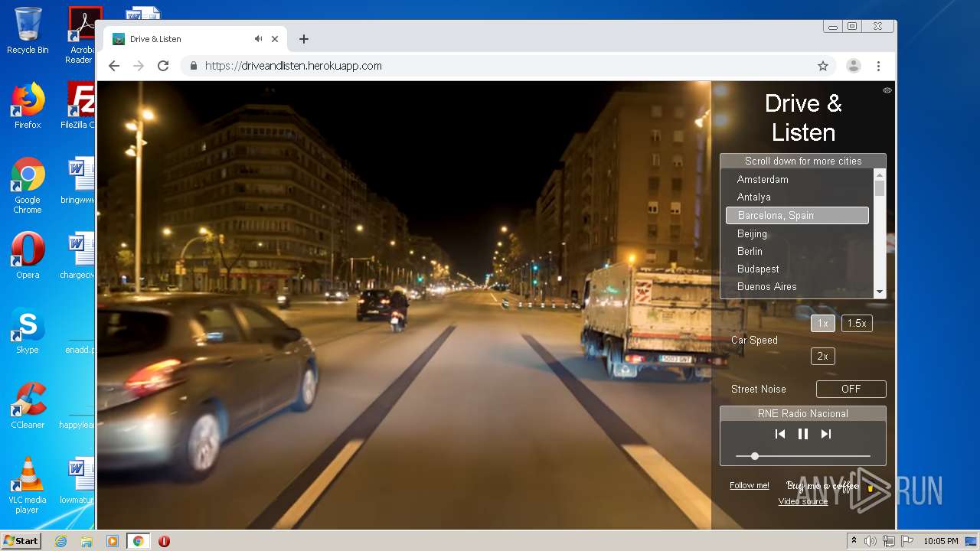Switch to Chrome in the taskbar
980x551 pixels.
[x=139, y=541]
